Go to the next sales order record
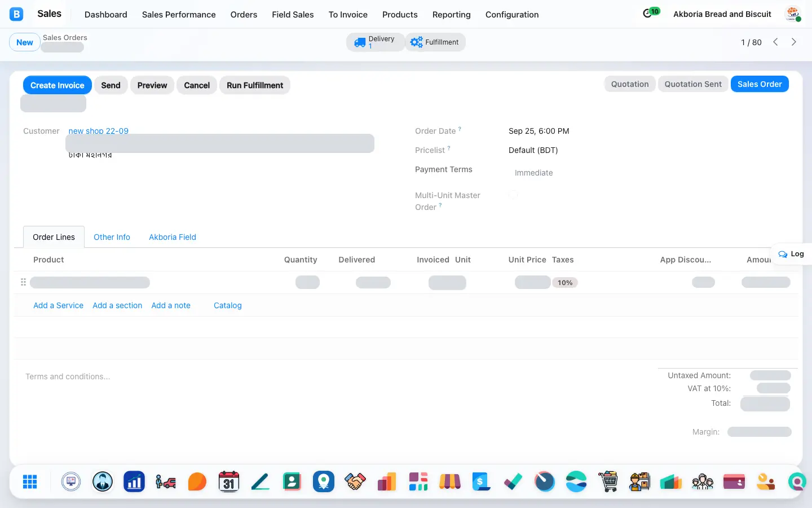The image size is (812, 508). [x=793, y=42]
